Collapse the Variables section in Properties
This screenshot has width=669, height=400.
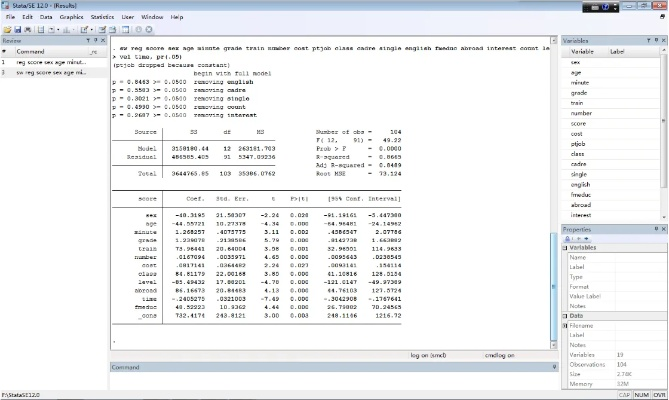[566, 247]
